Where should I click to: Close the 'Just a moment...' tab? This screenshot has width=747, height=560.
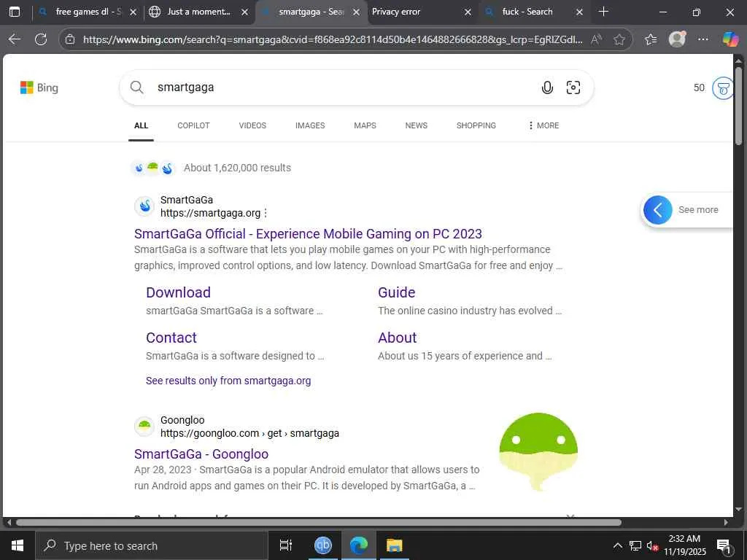245,12
